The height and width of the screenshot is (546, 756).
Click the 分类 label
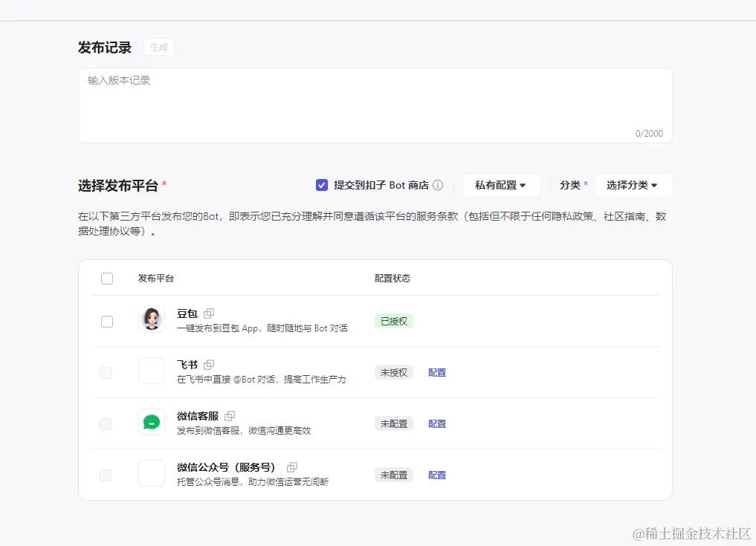[570, 185]
